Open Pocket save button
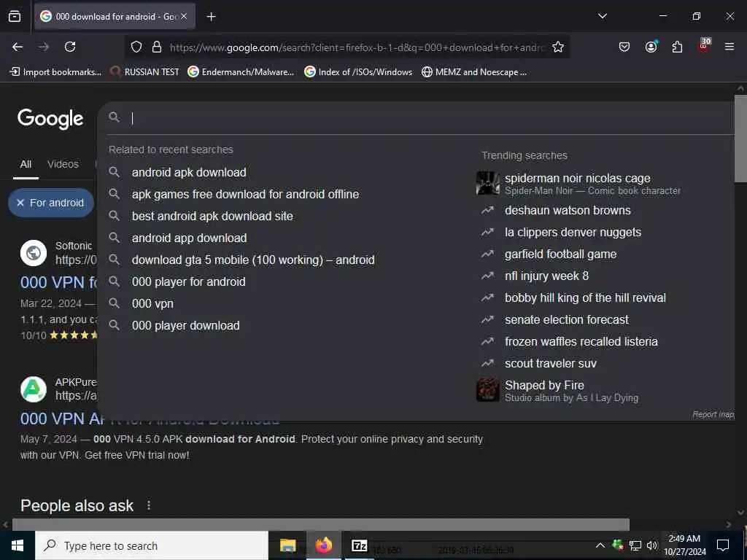 624,47
